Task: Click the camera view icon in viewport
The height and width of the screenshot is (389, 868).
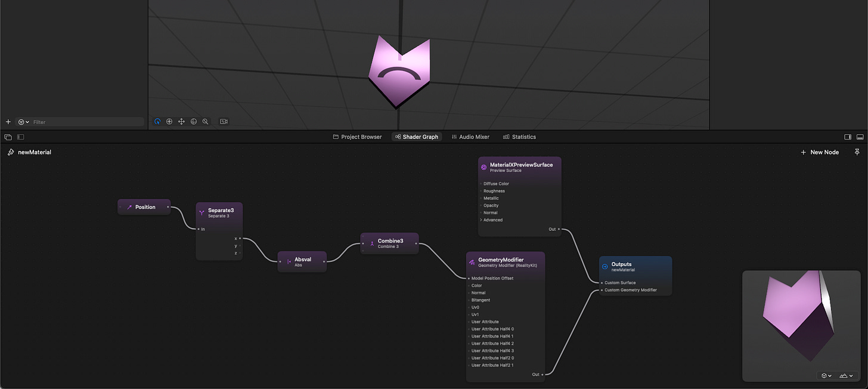Action: [x=224, y=121]
